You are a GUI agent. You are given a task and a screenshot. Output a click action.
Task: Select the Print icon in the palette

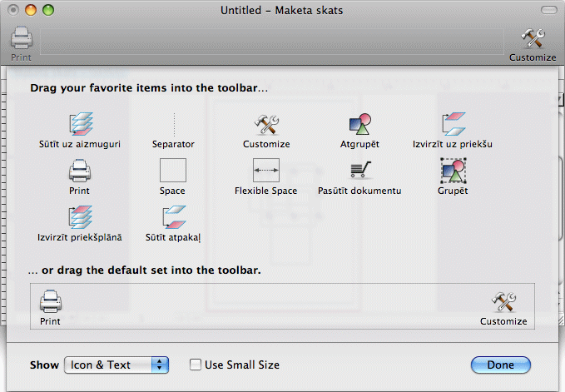[x=80, y=171]
